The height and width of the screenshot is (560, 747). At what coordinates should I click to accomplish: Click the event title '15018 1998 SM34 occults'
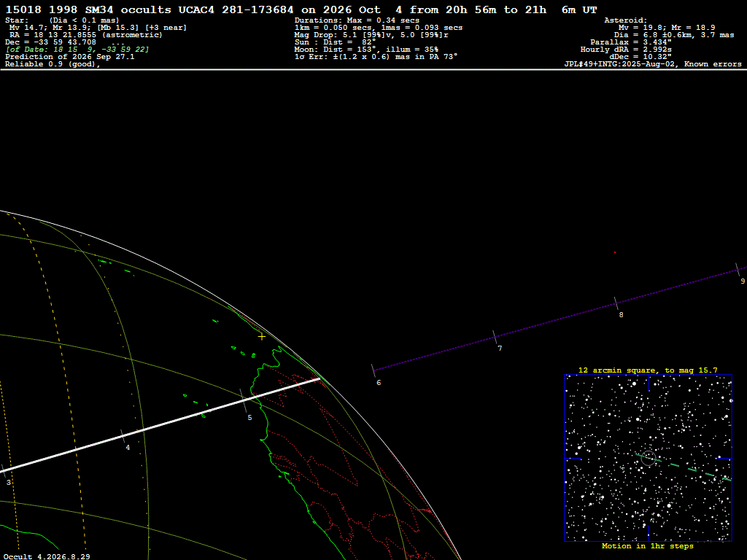pos(88,10)
